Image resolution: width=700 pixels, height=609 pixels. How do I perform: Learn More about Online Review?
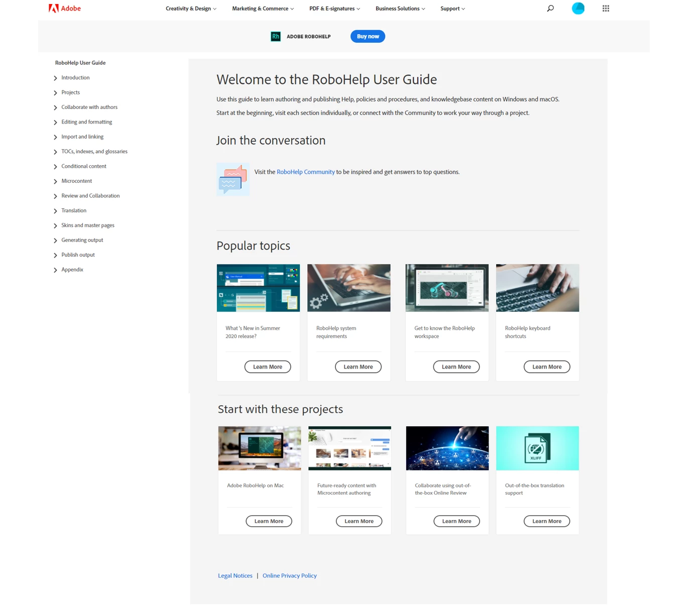pos(456,521)
